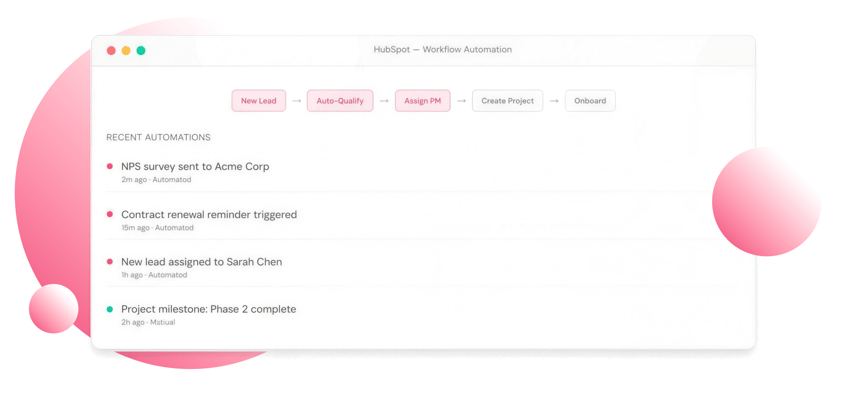850x403 pixels.
Task: Click the red dot next to Contract renewal reminder
Action: [110, 214]
